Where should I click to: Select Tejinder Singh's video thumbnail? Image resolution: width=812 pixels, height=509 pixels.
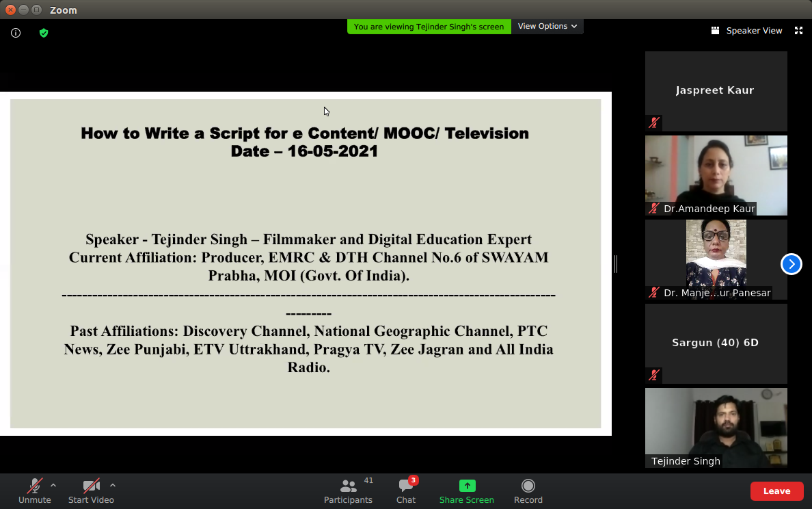coord(716,428)
